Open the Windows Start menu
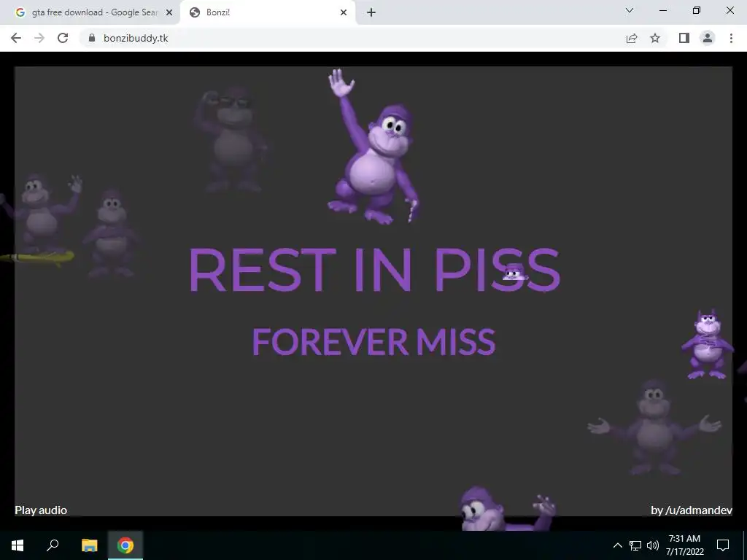Image resolution: width=747 pixels, height=560 pixels. tap(18, 545)
